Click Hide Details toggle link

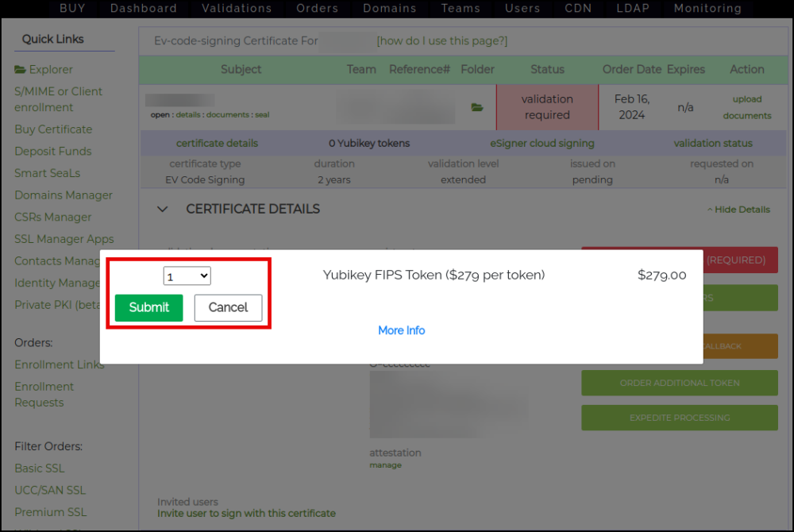coord(738,210)
